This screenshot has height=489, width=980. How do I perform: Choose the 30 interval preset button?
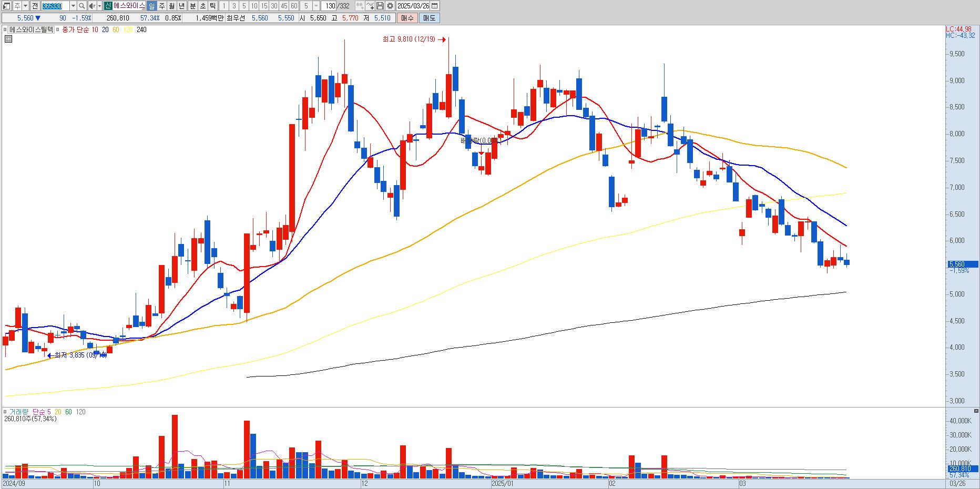(x=274, y=6)
